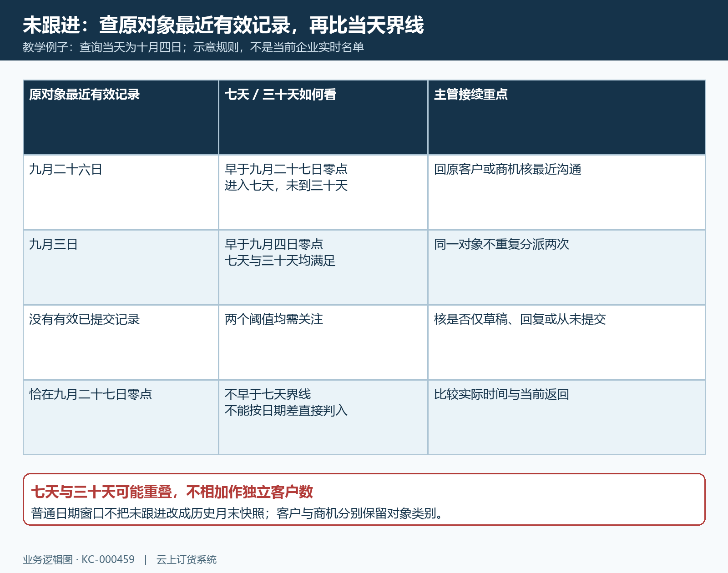Click the line 进入七天，未到三十天

286,186
